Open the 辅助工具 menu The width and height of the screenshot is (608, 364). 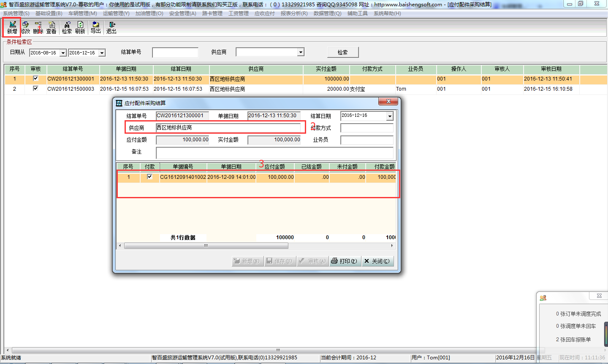point(358,13)
